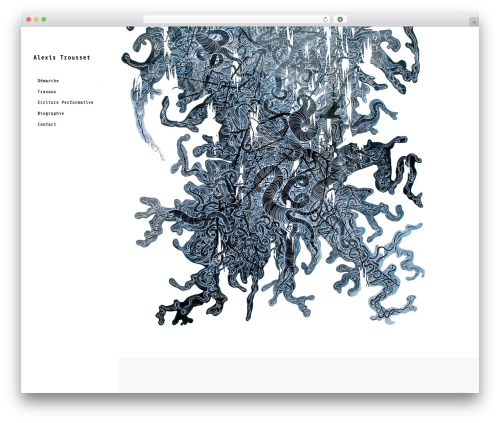Click the browser reload icon
Screen dimensions: 500x423
pyautogui.click(x=325, y=19)
